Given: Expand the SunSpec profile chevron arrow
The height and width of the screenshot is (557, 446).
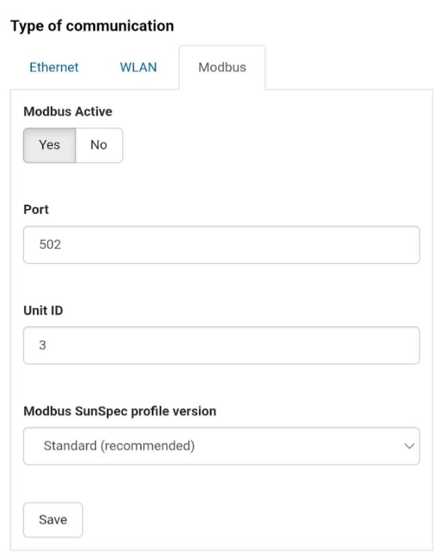Looking at the screenshot, I should [409, 446].
